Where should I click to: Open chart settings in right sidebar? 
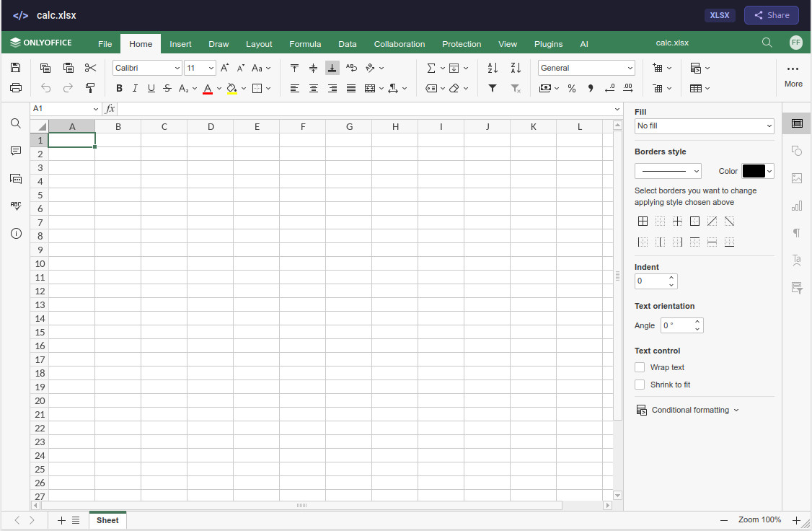click(x=797, y=206)
